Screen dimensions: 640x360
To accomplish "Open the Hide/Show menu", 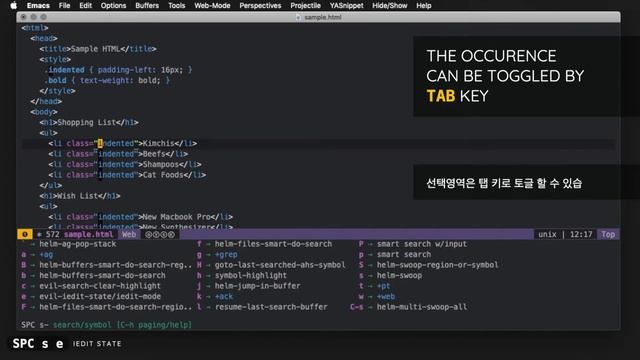I will pos(390,6).
